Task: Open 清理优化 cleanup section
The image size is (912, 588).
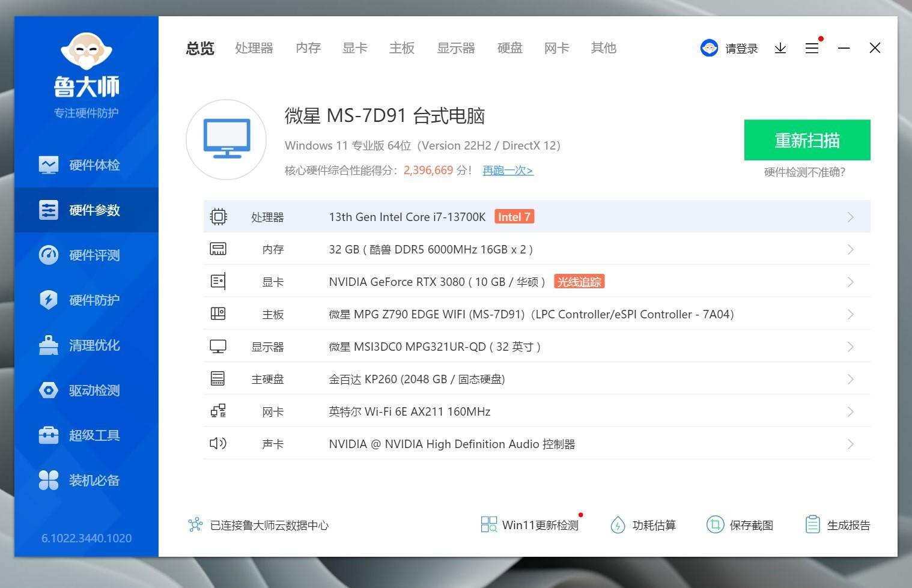Action: tap(87, 345)
